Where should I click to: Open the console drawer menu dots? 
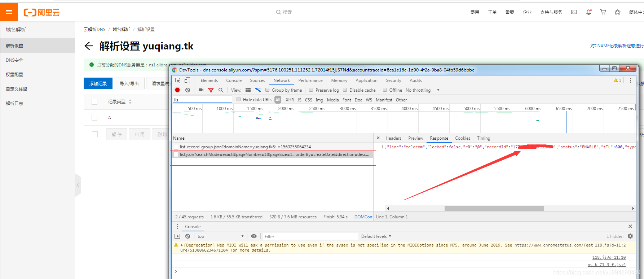[x=177, y=226]
